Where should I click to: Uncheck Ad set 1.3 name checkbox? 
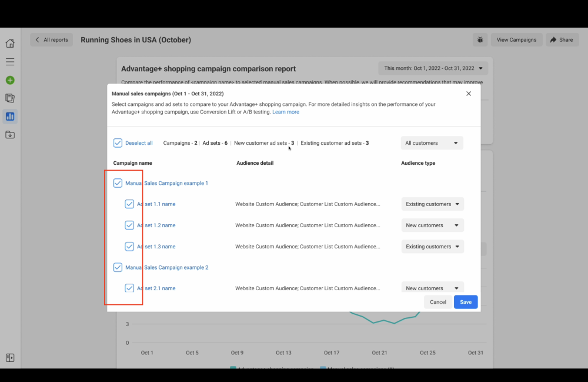[129, 247]
